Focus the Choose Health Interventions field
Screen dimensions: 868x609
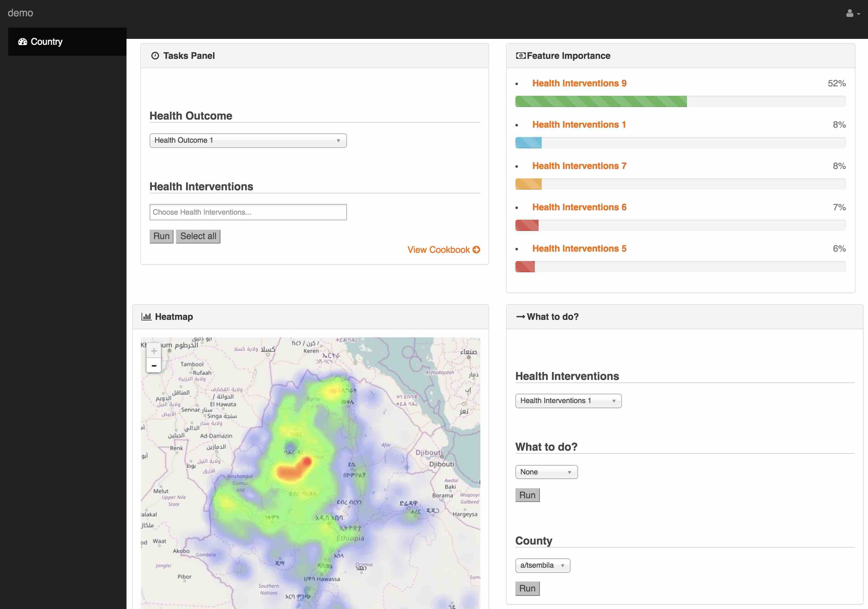[248, 212]
